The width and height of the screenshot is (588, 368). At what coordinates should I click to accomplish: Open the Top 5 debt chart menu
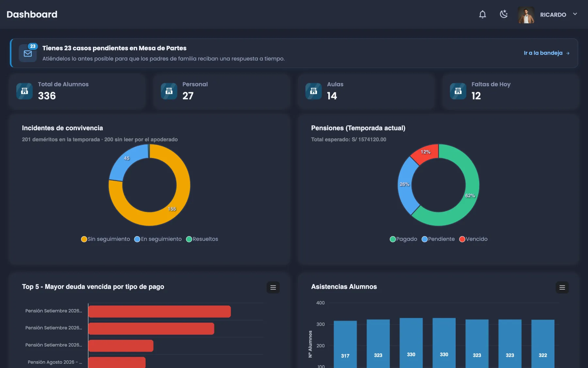click(x=273, y=288)
